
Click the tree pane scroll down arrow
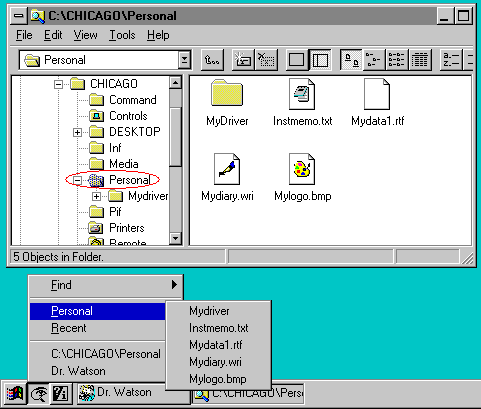[175, 238]
